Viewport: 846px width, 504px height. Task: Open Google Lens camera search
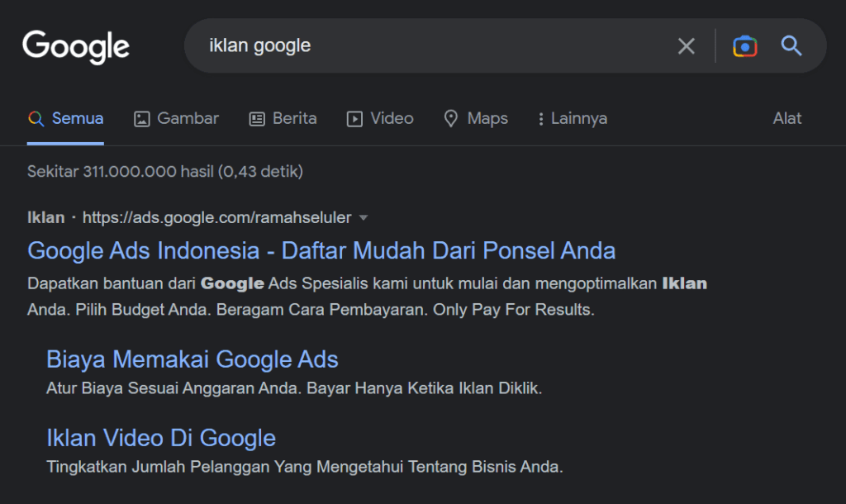point(744,46)
